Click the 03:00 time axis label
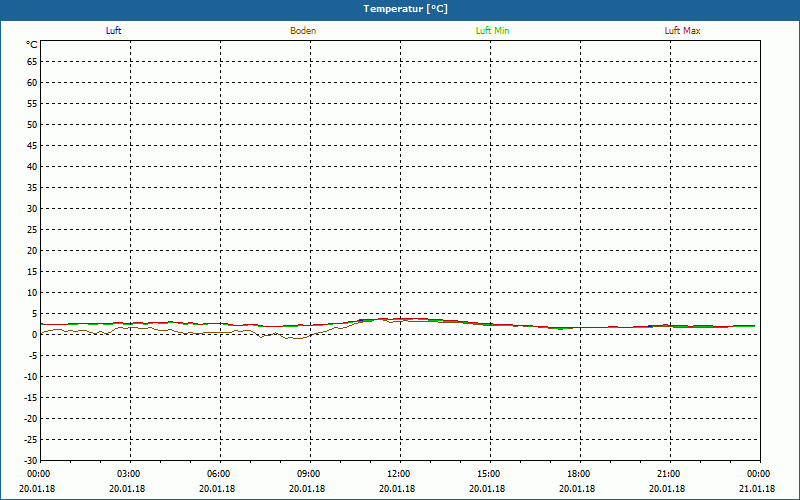 (128, 474)
